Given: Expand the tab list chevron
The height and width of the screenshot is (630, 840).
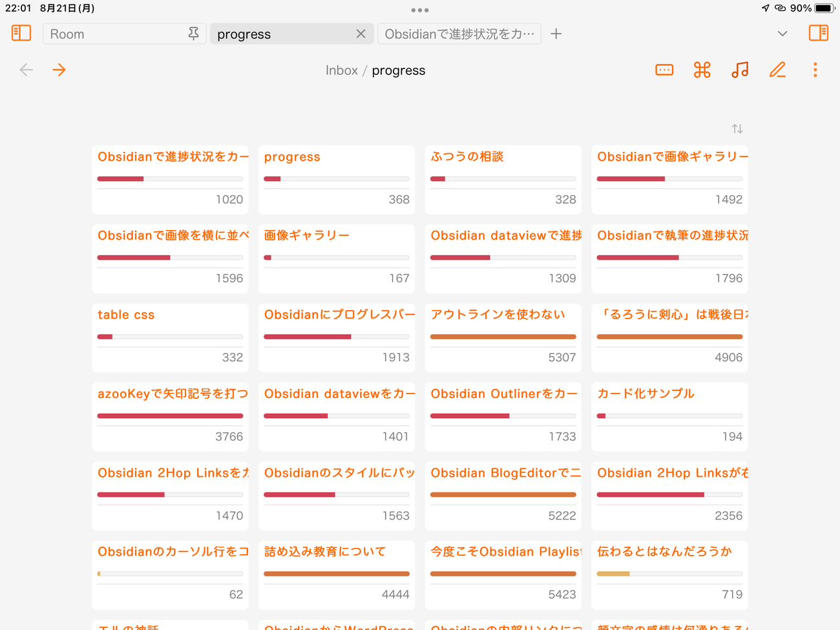Looking at the screenshot, I should (x=782, y=34).
